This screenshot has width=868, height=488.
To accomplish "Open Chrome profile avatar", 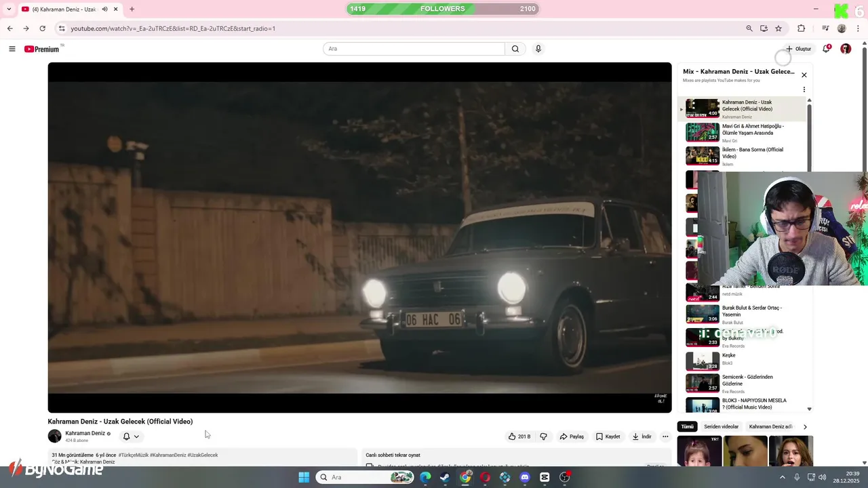I will 842,28.
